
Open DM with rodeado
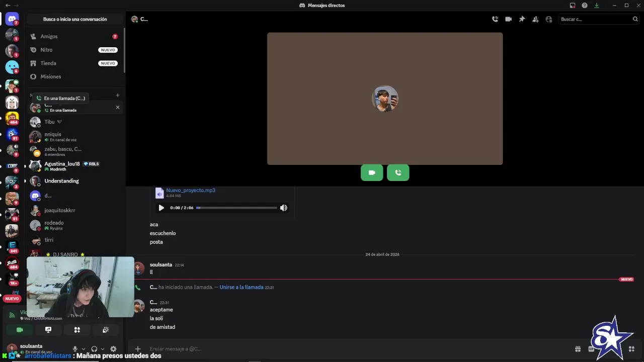(x=75, y=225)
